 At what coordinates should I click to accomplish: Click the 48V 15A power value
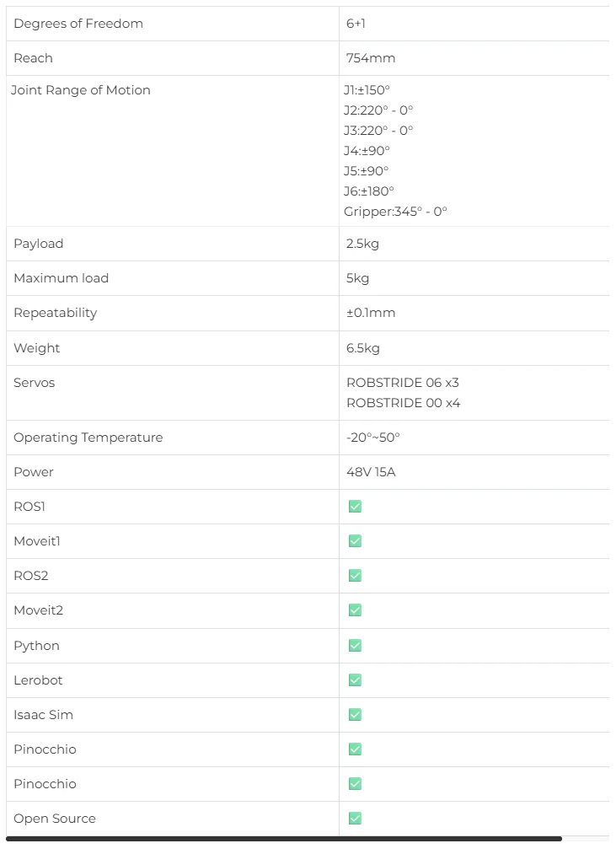click(371, 471)
